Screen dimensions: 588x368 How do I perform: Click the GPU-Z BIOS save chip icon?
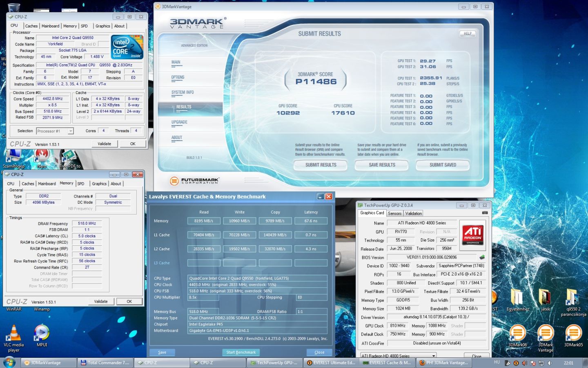[x=482, y=257]
